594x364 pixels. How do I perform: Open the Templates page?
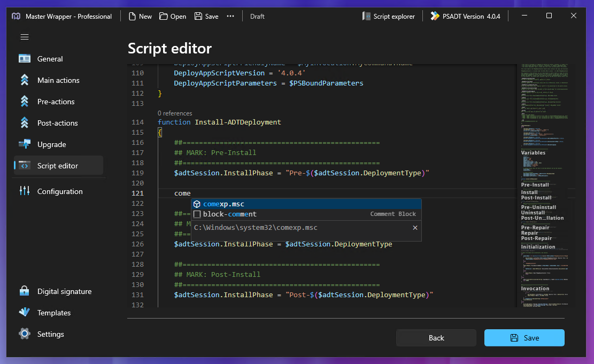coord(54,313)
